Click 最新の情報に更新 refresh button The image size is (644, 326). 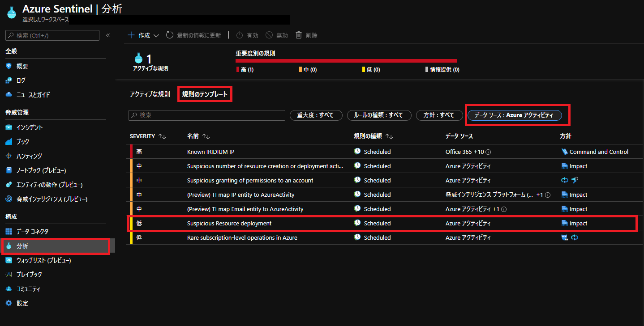coord(193,35)
